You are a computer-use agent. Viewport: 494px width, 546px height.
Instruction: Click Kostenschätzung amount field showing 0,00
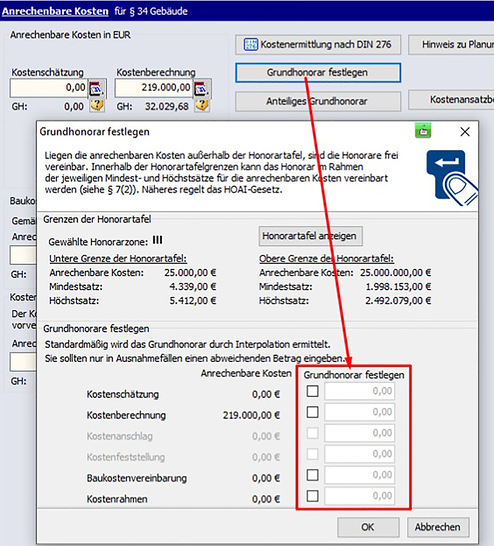[x=48, y=88]
